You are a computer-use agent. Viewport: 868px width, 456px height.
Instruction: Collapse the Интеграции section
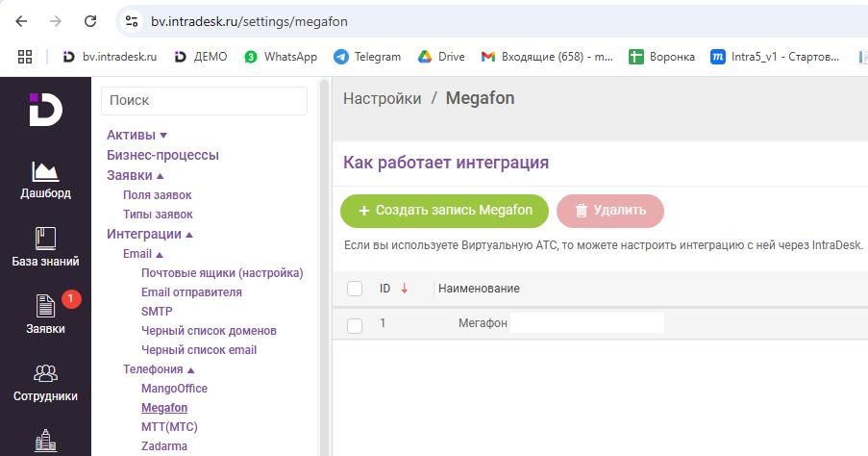[x=149, y=234]
